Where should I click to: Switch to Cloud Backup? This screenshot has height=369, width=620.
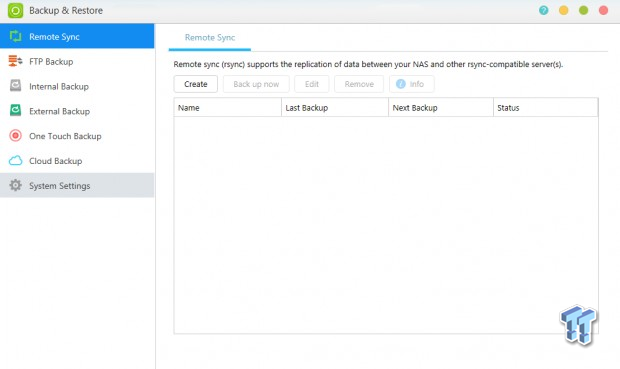coord(77,161)
